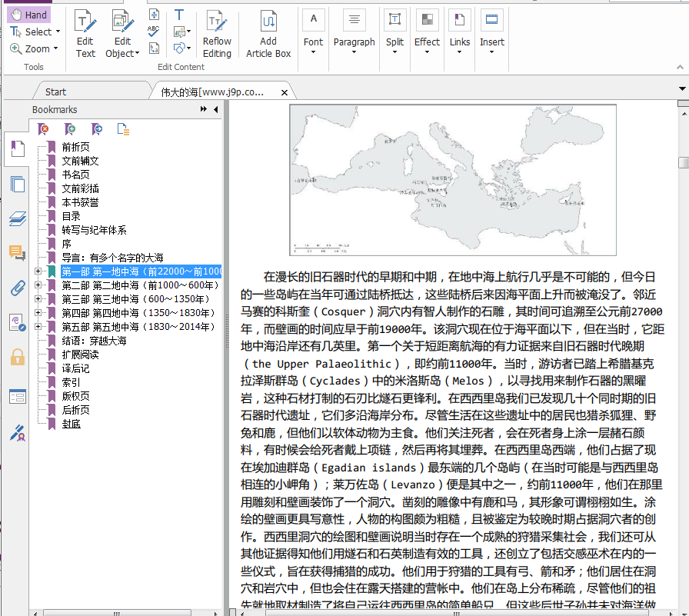Open the Security lock panel
689x616 pixels.
point(17,357)
